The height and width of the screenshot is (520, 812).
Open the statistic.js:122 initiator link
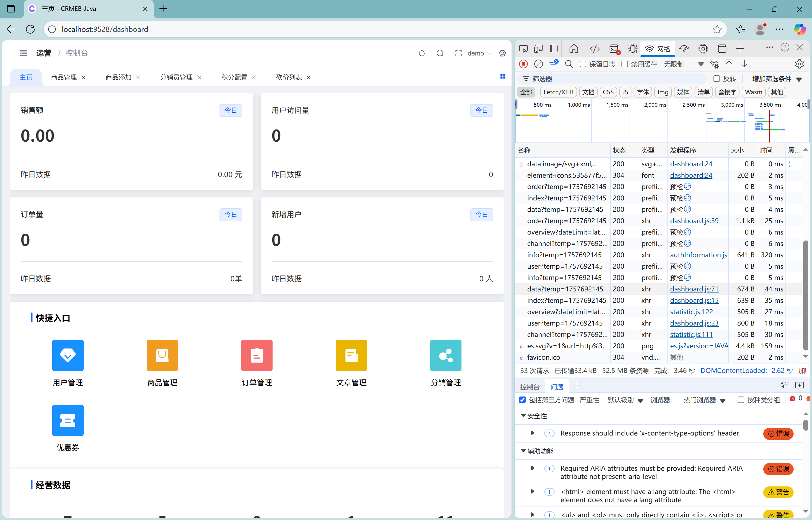pos(691,312)
